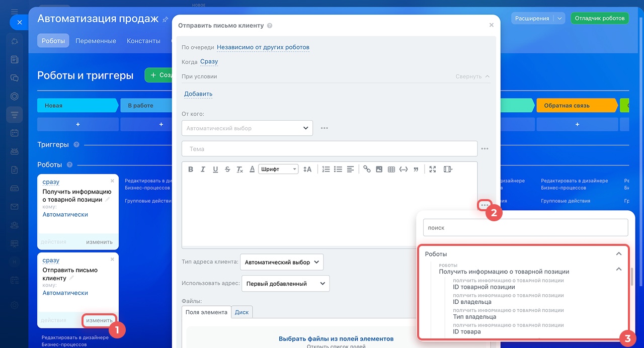Image resolution: width=644 pixels, height=348 pixels.
Task: Insert a numbered list
Action: (326, 169)
